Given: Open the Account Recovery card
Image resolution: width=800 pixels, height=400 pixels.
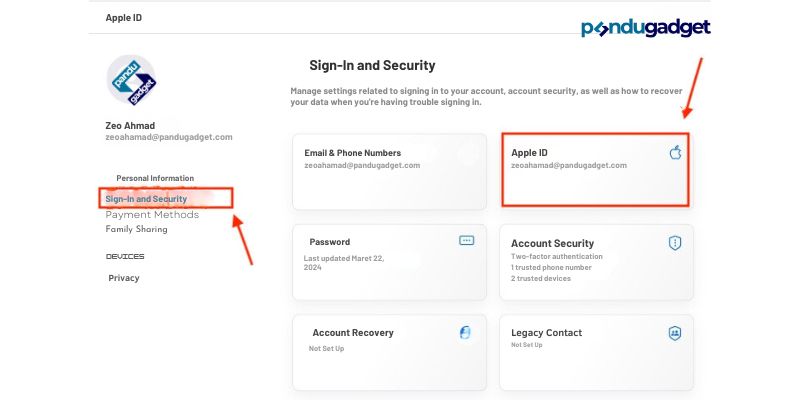Looking at the screenshot, I should click(382, 352).
